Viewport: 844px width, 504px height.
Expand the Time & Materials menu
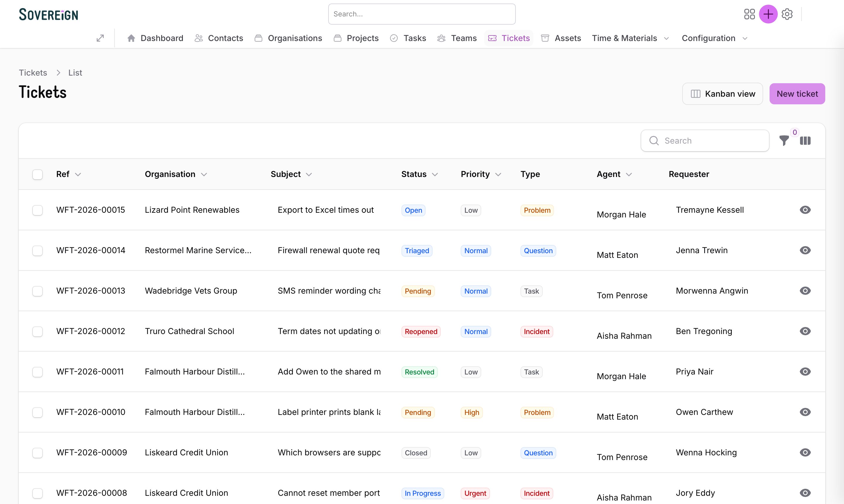pos(630,38)
